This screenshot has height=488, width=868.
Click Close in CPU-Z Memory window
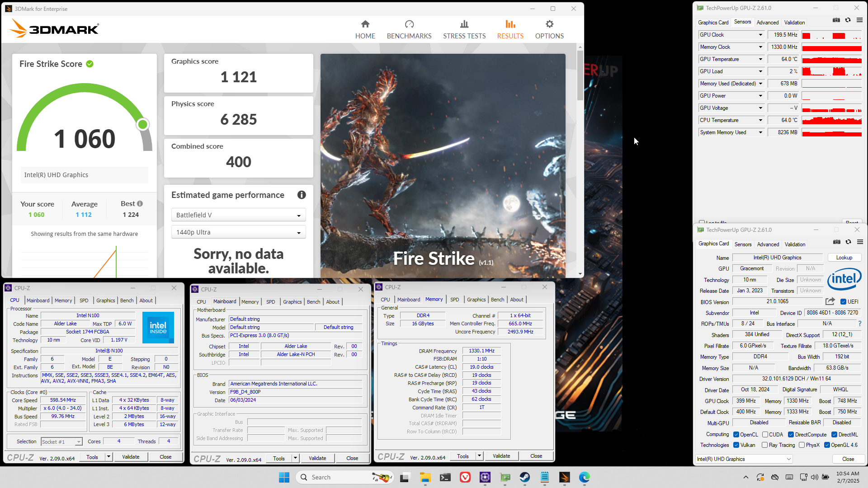click(x=536, y=456)
